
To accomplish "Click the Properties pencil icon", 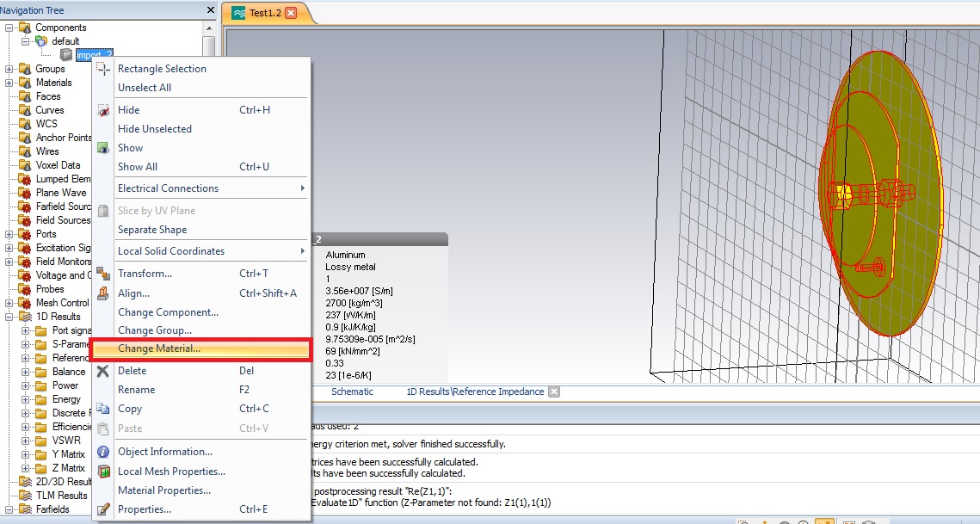I will 103,509.
